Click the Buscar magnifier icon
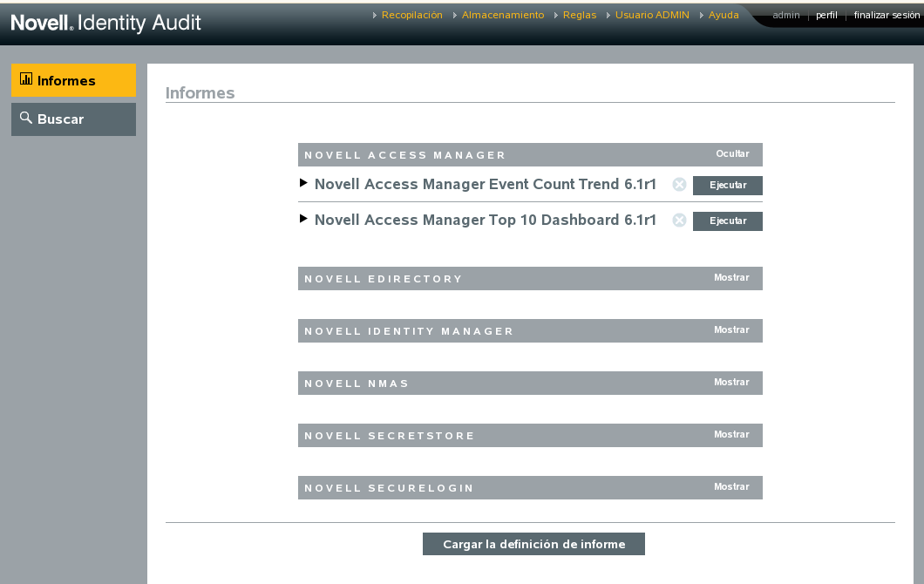Viewport: 924px width, 584px height. (x=26, y=118)
